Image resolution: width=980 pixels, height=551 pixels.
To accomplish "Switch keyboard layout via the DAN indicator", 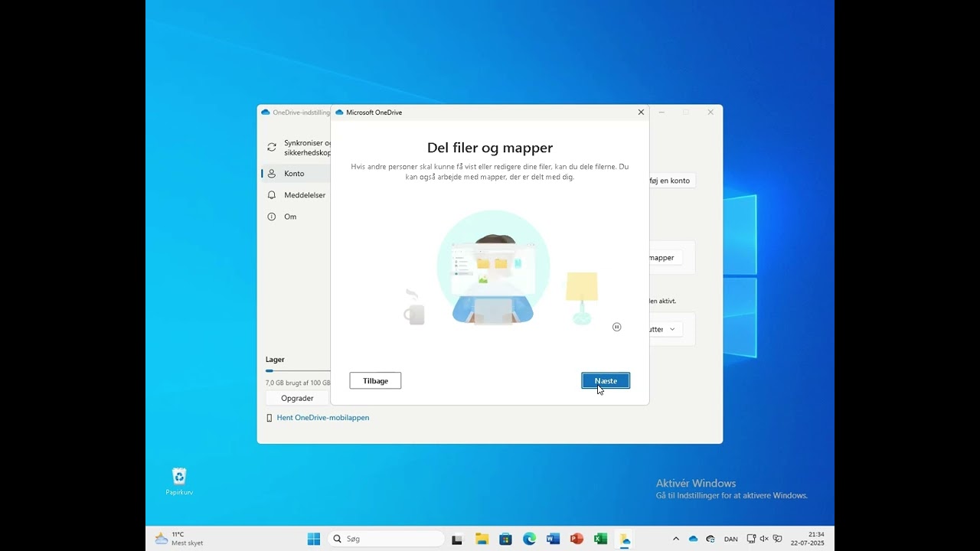I will (732, 539).
